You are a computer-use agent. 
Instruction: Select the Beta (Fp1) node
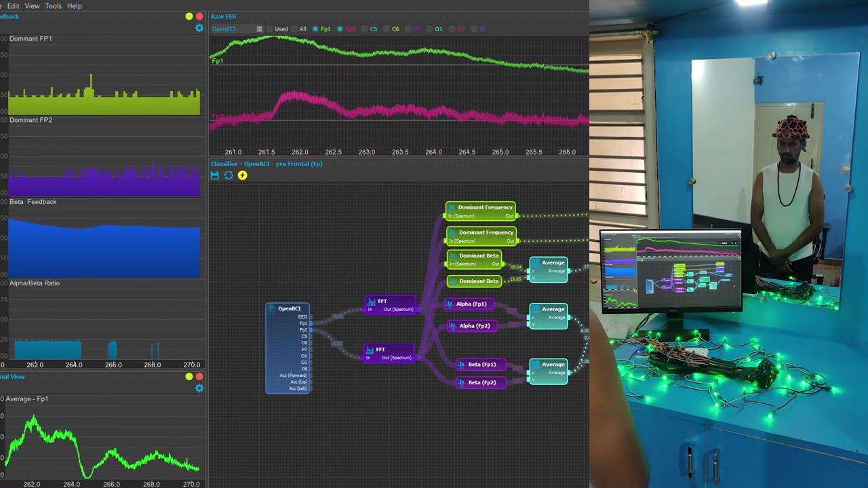tap(481, 365)
